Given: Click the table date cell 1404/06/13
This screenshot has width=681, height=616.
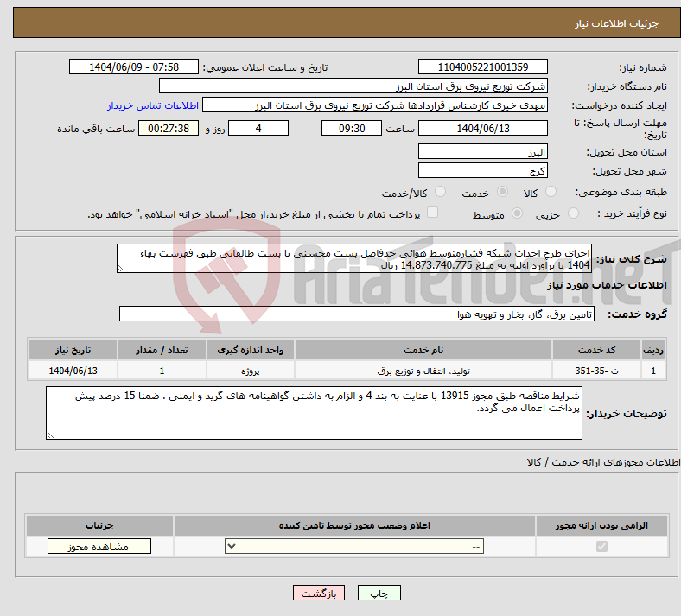Looking at the screenshot, I should pyautogui.click(x=73, y=371).
